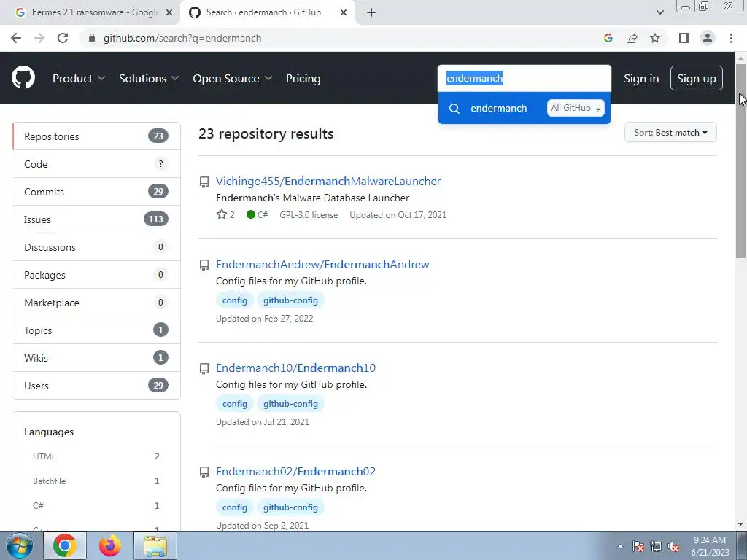The image size is (747, 560).
Task: Click the browser forward arrow
Action: (x=39, y=38)
